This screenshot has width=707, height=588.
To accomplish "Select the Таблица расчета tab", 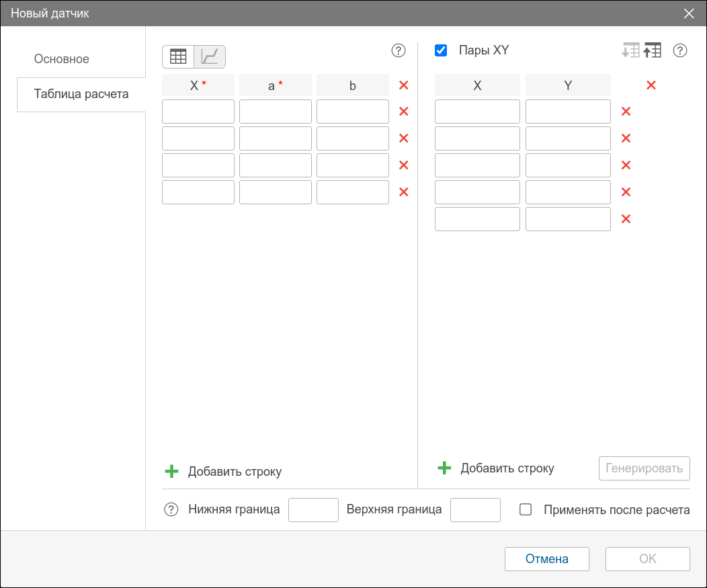I will (81, 94).
